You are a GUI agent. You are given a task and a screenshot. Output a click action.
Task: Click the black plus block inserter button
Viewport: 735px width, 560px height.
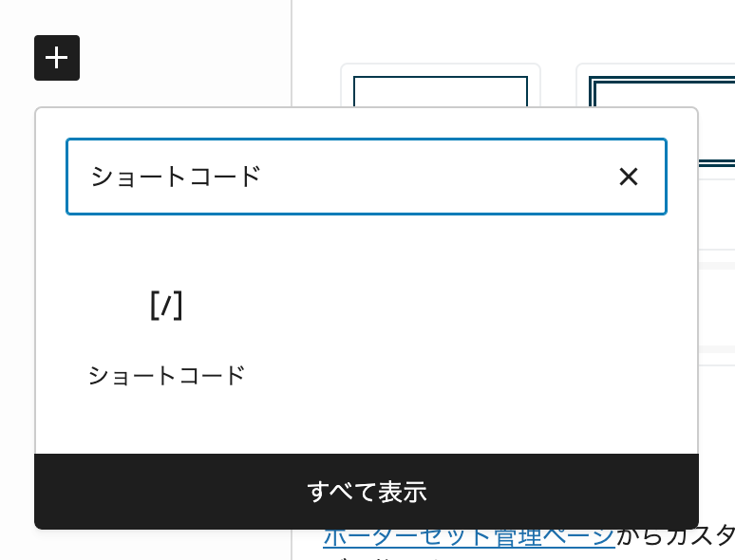57,58
